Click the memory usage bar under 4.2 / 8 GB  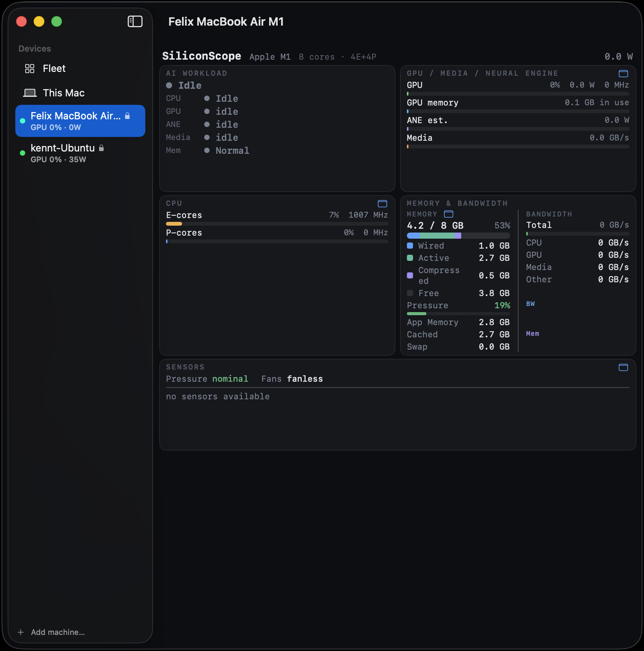tap(459, 236)
